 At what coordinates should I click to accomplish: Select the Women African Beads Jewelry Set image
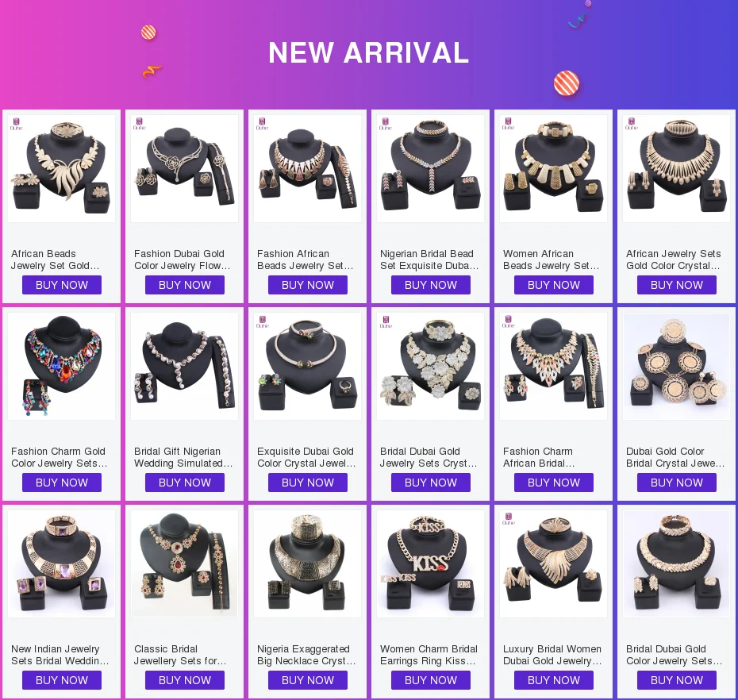click(554, 168)
